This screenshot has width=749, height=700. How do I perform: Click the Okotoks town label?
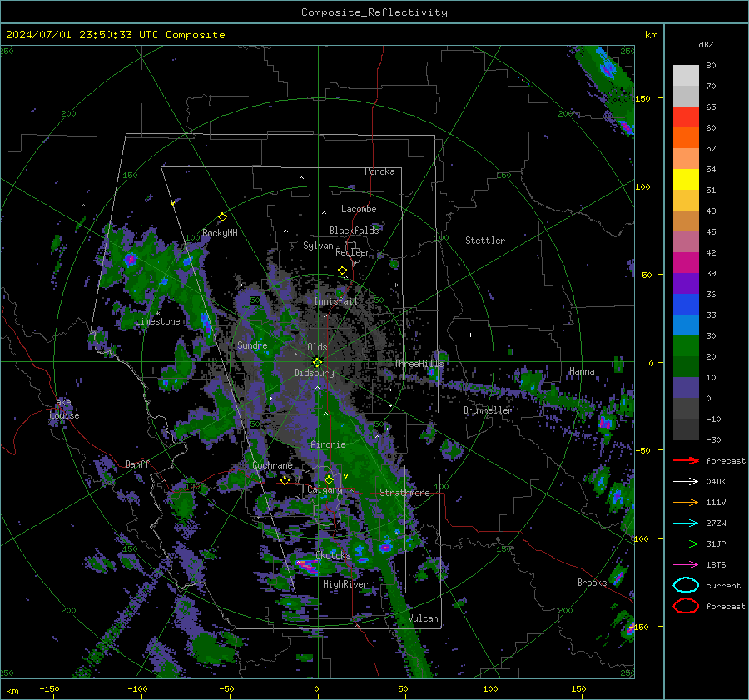tap(333, 555)
